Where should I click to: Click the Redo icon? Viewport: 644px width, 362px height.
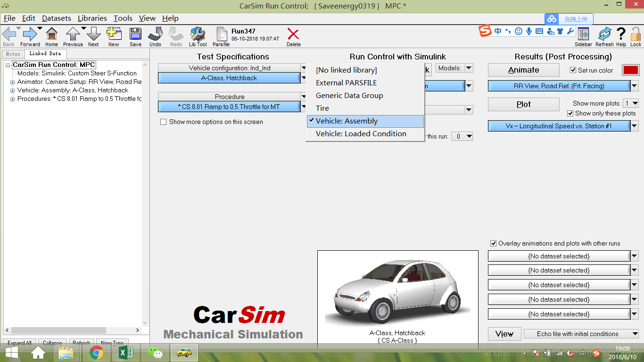176,34
